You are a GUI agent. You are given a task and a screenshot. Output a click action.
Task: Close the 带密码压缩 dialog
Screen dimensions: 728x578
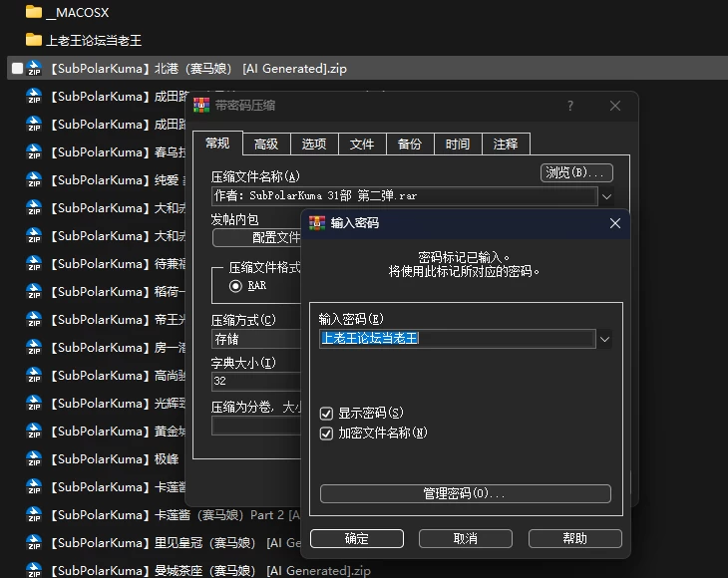pyautogui.click(x=615, y=106)
